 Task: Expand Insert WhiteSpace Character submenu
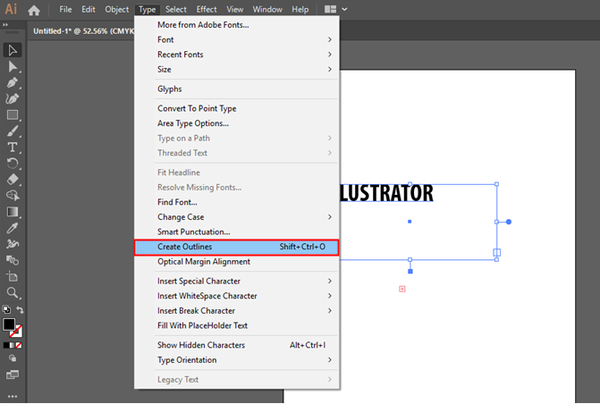pos(236,296)
